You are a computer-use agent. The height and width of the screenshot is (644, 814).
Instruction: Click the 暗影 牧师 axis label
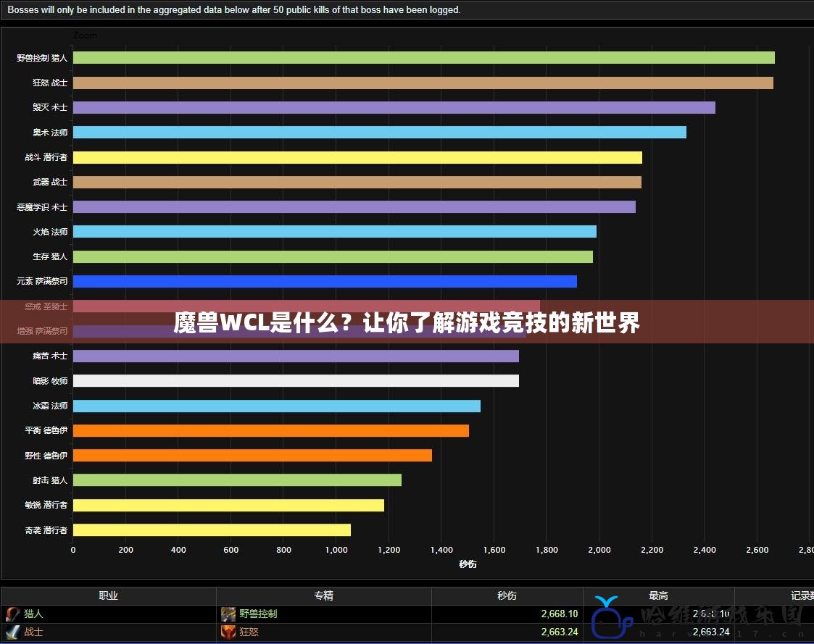(50, 381)
